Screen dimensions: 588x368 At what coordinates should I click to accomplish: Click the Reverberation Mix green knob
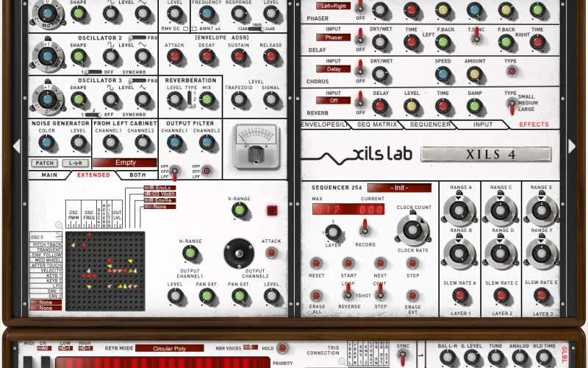(207, 99)
